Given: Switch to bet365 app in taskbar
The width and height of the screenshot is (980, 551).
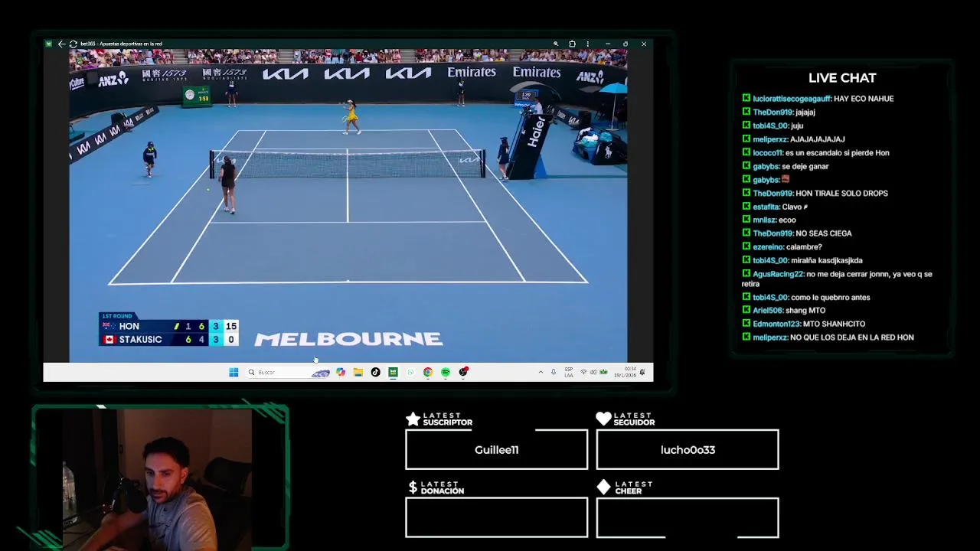Looking at the screenshot, I should point(393,372).
